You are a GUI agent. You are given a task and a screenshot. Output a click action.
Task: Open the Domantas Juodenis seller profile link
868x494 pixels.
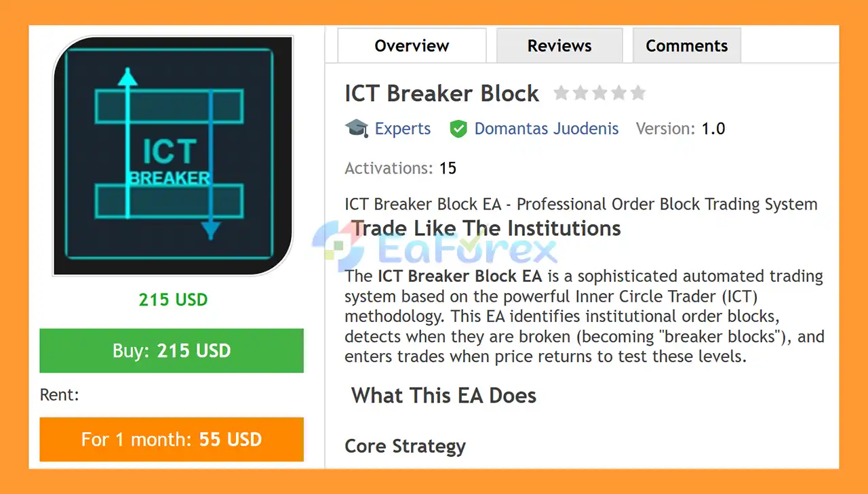click(x=547, y=128)
